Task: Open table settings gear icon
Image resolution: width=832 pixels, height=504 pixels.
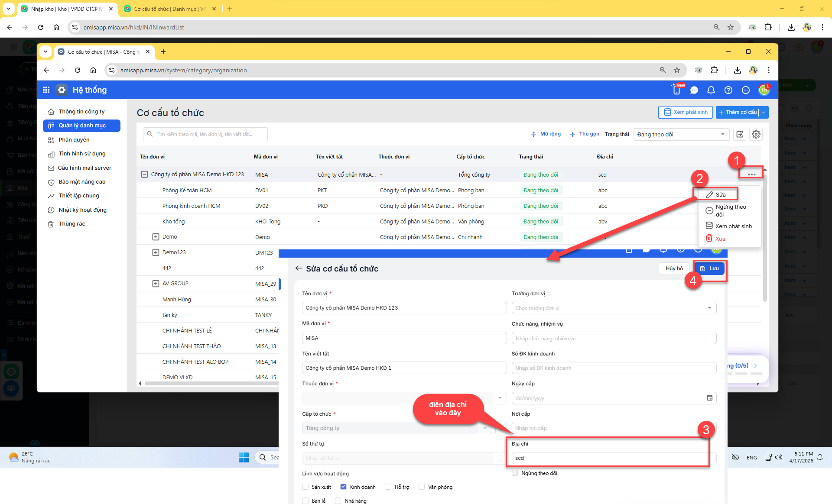Action: point(756,134)
